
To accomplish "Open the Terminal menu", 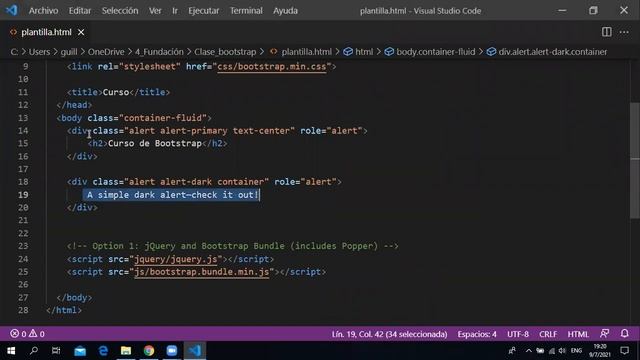I will point(246,11).
